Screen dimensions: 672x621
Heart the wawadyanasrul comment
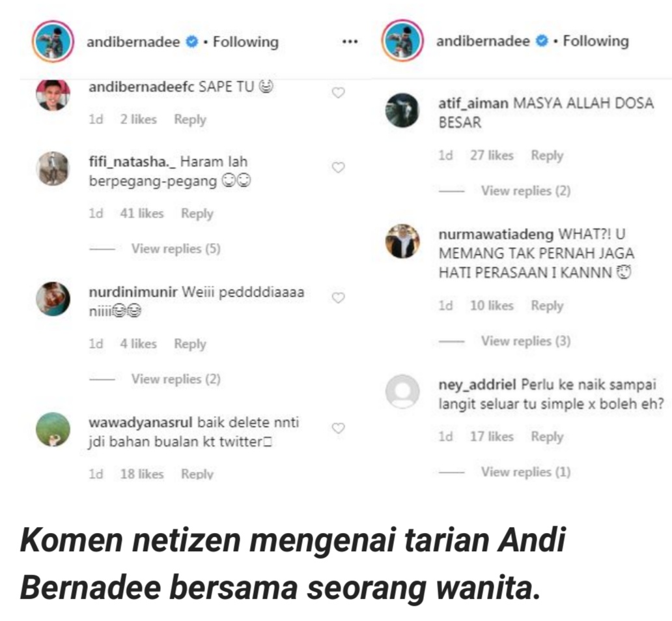coord(338,428)
